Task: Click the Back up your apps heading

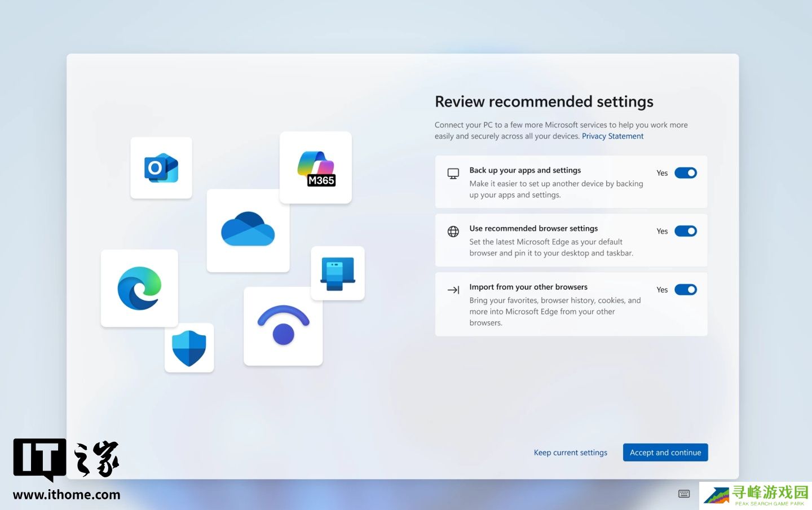Action: click(525, 170)
